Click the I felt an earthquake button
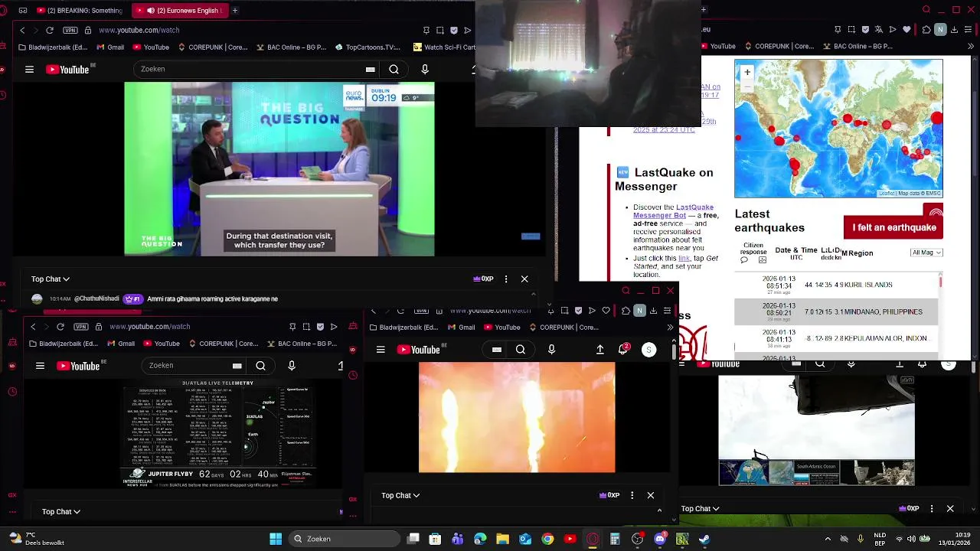The height and width of the screenshot is (551, 980). 893,227
